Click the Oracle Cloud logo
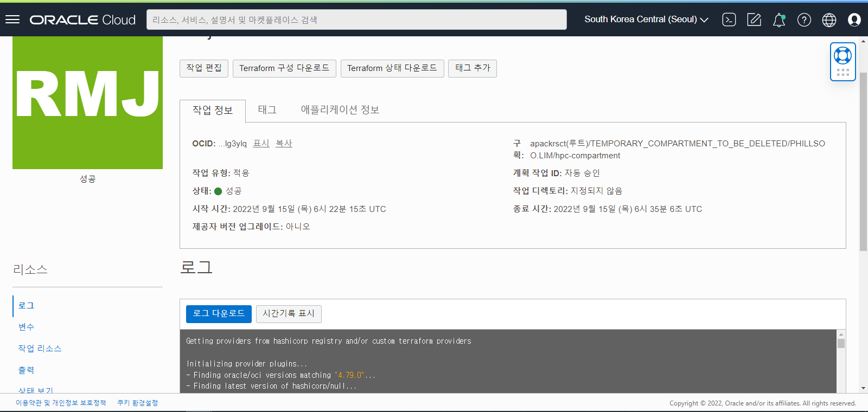 (82, 20)
